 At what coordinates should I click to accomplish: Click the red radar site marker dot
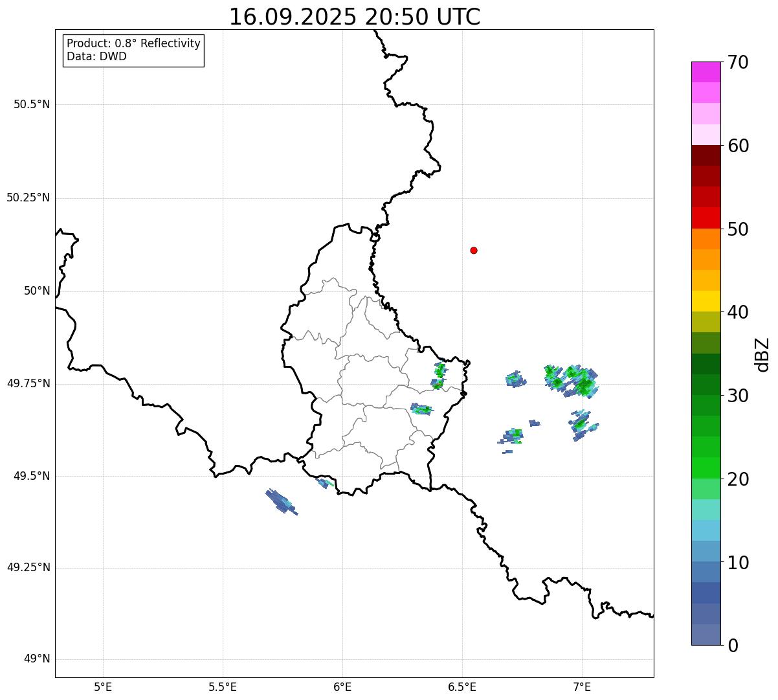pyautogui.click(x=474, y=250)
